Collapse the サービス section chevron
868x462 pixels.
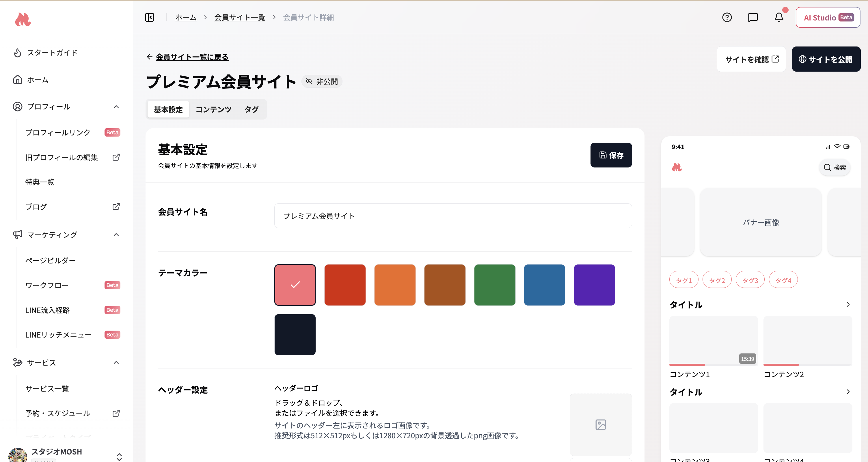pyautogui.click(x=116, y=363)
